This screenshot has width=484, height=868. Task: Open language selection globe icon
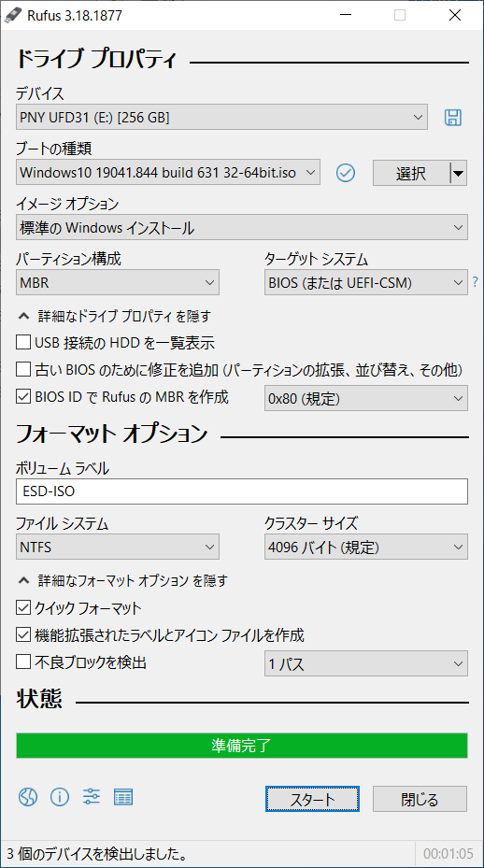click(x=28, y=797)
